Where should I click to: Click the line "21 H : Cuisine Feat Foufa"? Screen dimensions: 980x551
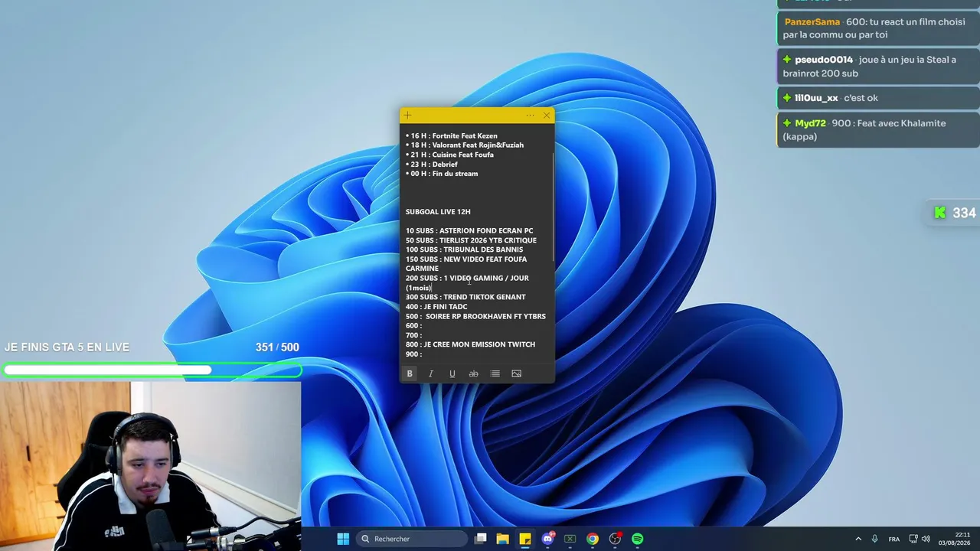449,155
